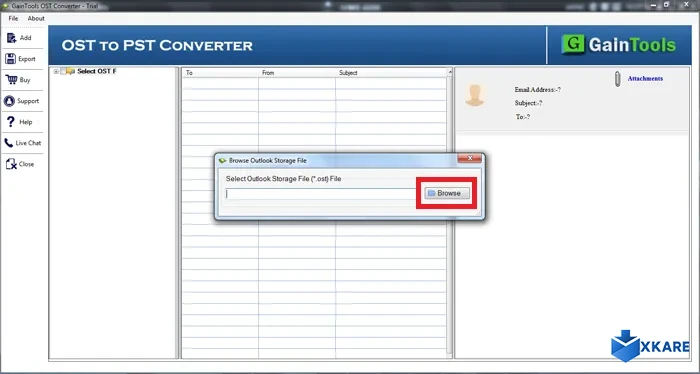The height and width of the screenshot is (374, 700).
Task: Select the 'Select OST F' tree item
Action: [97, 71]
